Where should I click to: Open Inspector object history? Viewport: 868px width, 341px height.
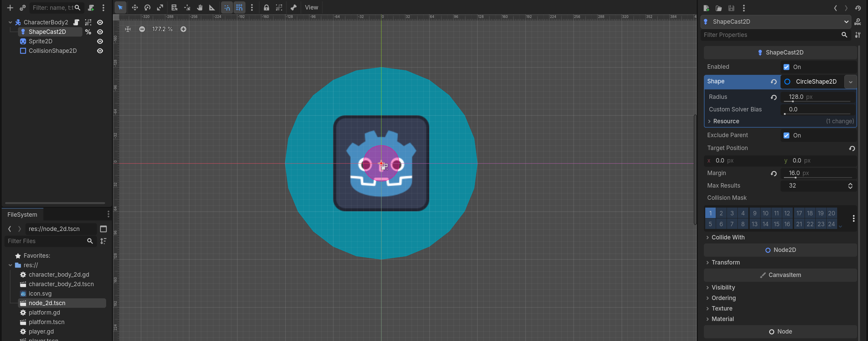[858, 8]
